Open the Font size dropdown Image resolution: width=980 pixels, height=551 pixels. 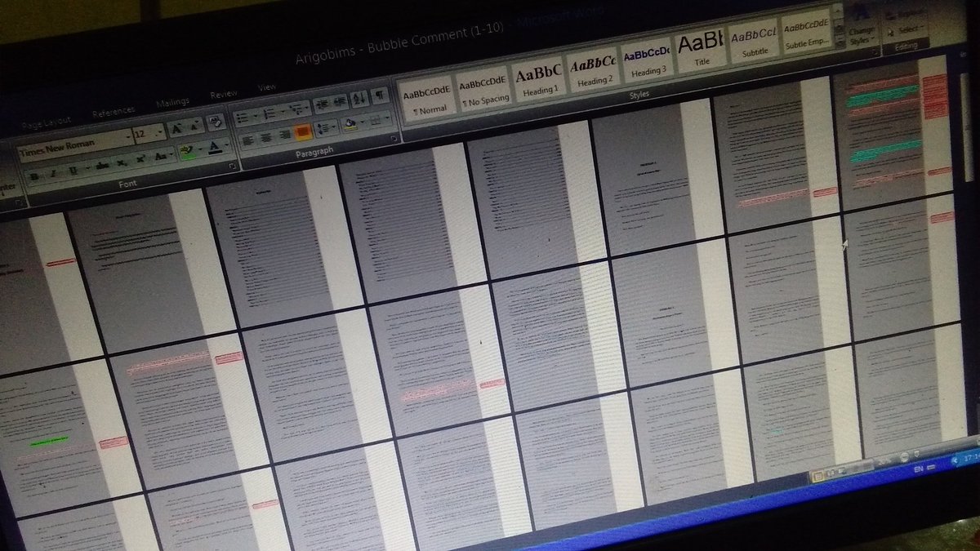(160, 132)
